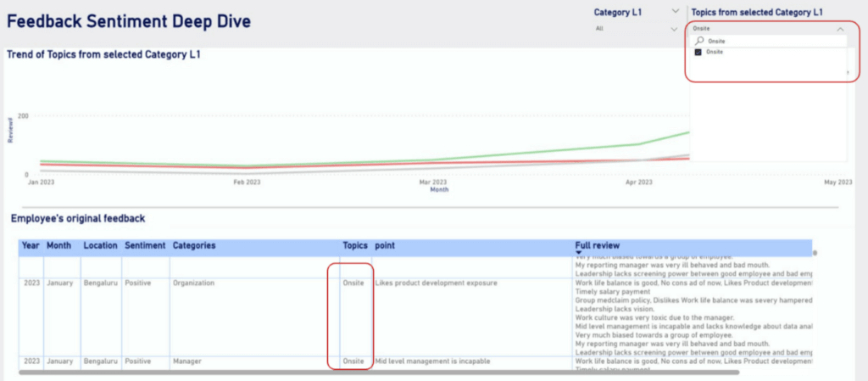This screenshot has height=381, width=868.
Task: Click the magnifier icon in the Topics search
Action: click(x=699, y=41)
